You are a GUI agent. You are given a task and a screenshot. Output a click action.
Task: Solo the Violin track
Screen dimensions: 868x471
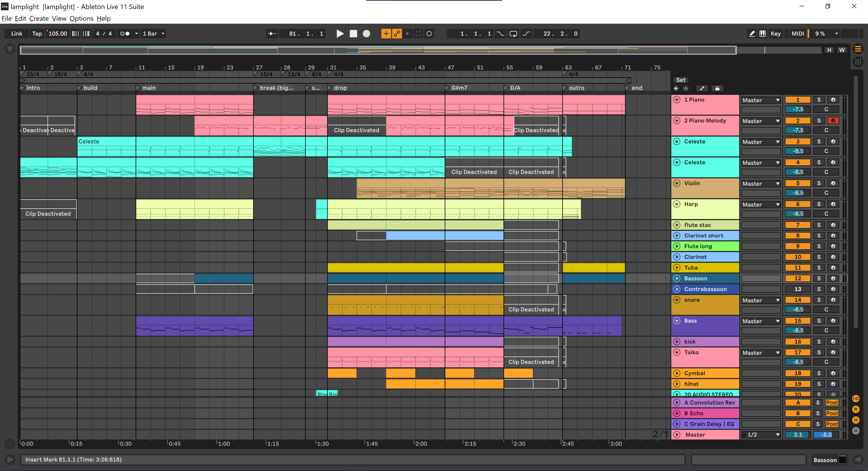point(818,183)
